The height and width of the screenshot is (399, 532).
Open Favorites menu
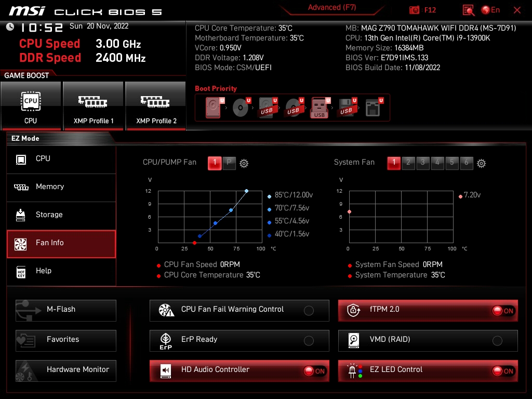66,341
